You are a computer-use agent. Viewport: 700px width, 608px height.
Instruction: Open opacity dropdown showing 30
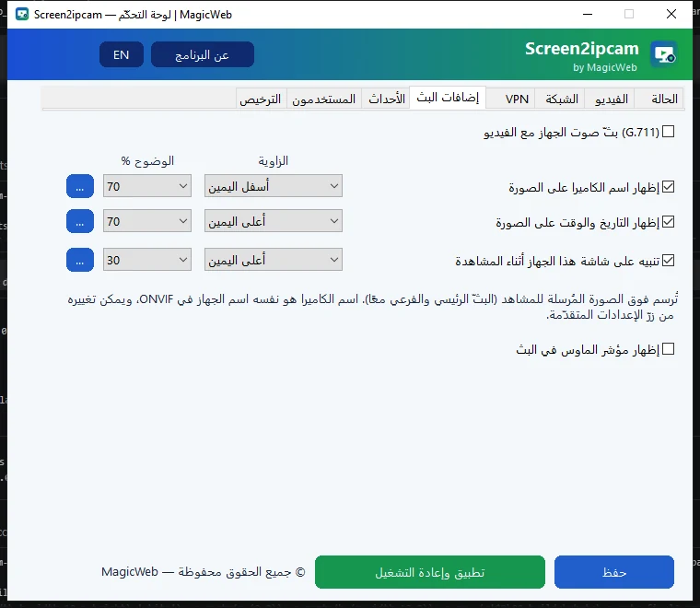click(x=147, y=260)
